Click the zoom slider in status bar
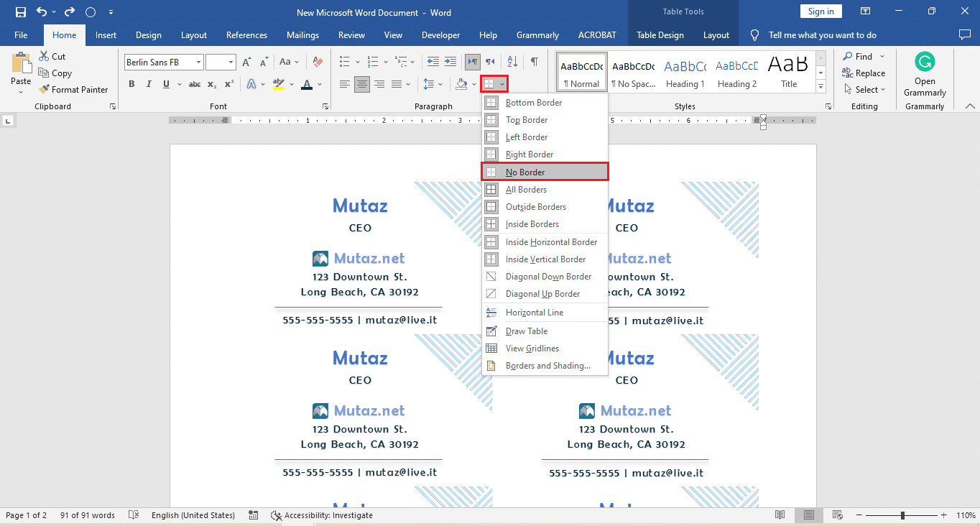 pos(902,515)
